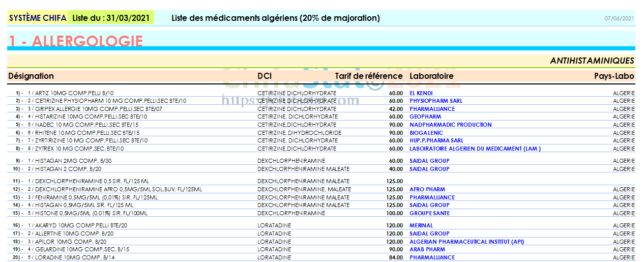The image size is (644, 262).
Task: Click the Tarif de référence column header
Action: [368, 76]
